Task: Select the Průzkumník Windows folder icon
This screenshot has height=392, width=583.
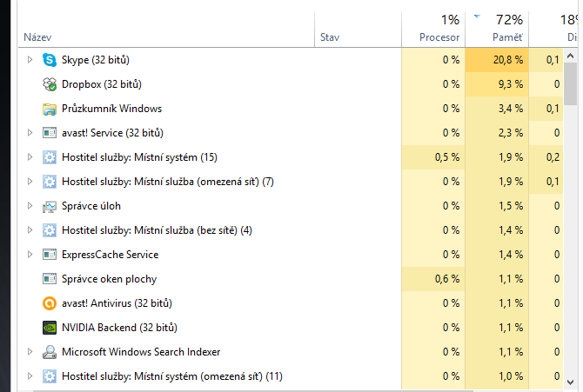Action: [50, 109]
